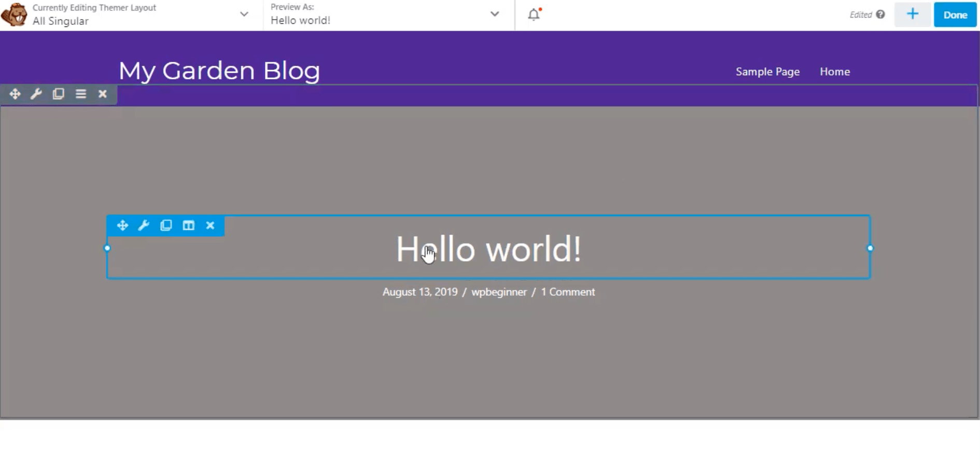980x468 pixels.
Task: Open column settings icon on module
Action: [x=188, y=225]
